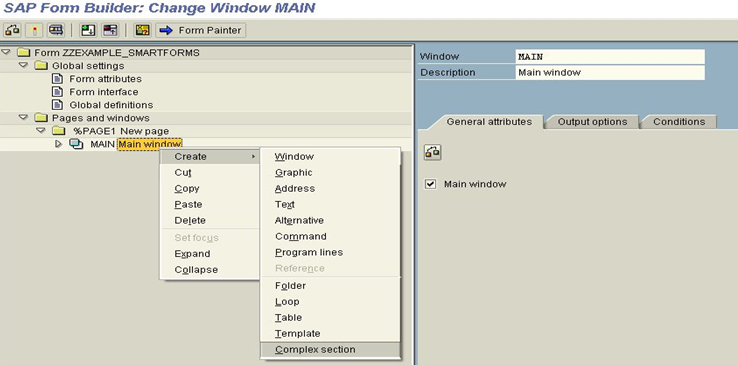The width and height of the screenshot is (738, 365).
Task: Click the Test truck icon in toolbar
Action: (56, 30)
